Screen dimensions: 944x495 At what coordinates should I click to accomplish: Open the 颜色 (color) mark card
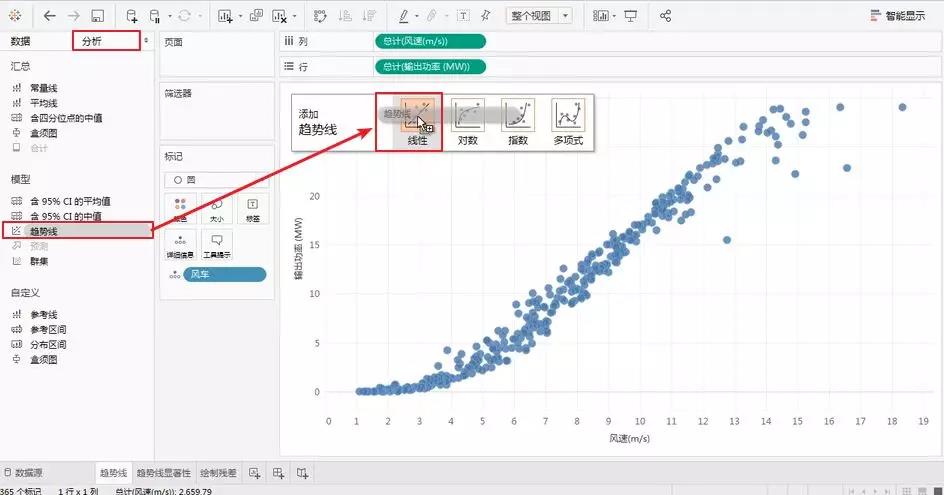coord(180,208)
